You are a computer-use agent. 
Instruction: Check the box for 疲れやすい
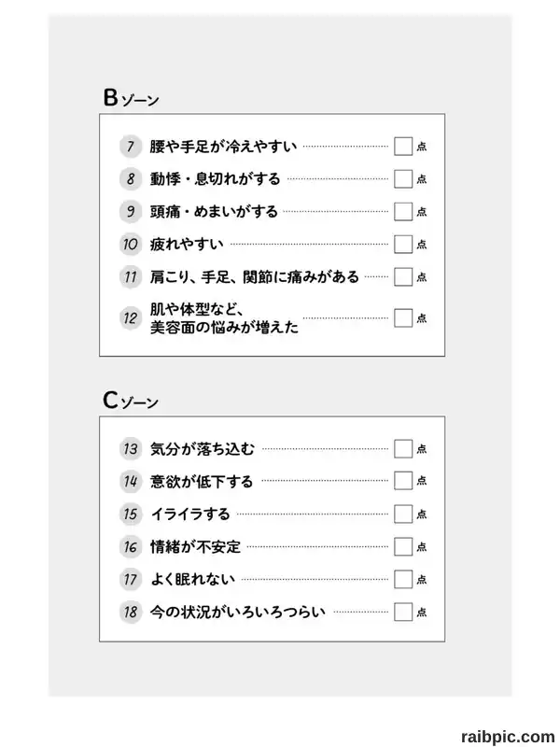[x=403, y=244]
